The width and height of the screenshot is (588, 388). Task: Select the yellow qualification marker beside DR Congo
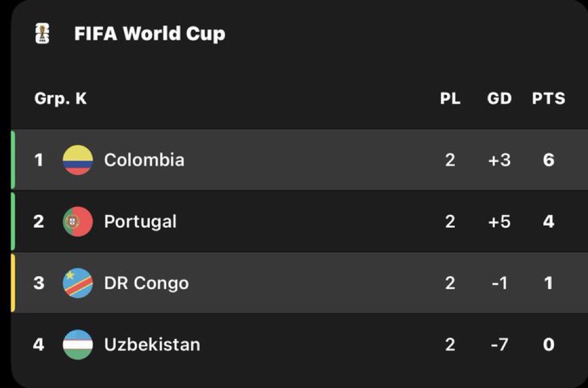pyautogui.click(x=13, y=283)
